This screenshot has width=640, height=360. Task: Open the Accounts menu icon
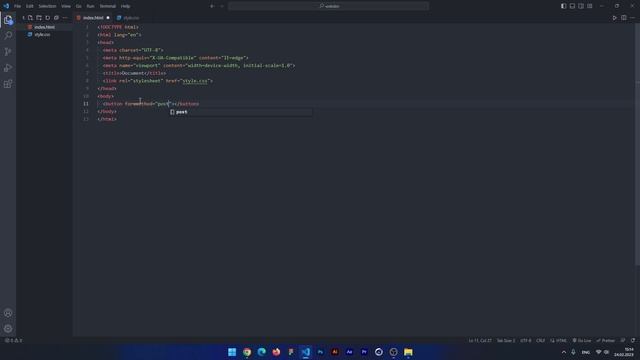tap(8, 313)
